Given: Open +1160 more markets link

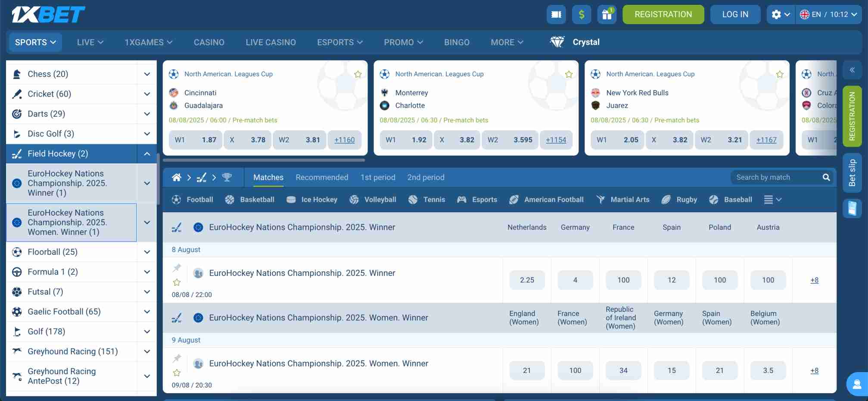Looking at the screenshot, I should click(x=345, y=140).
